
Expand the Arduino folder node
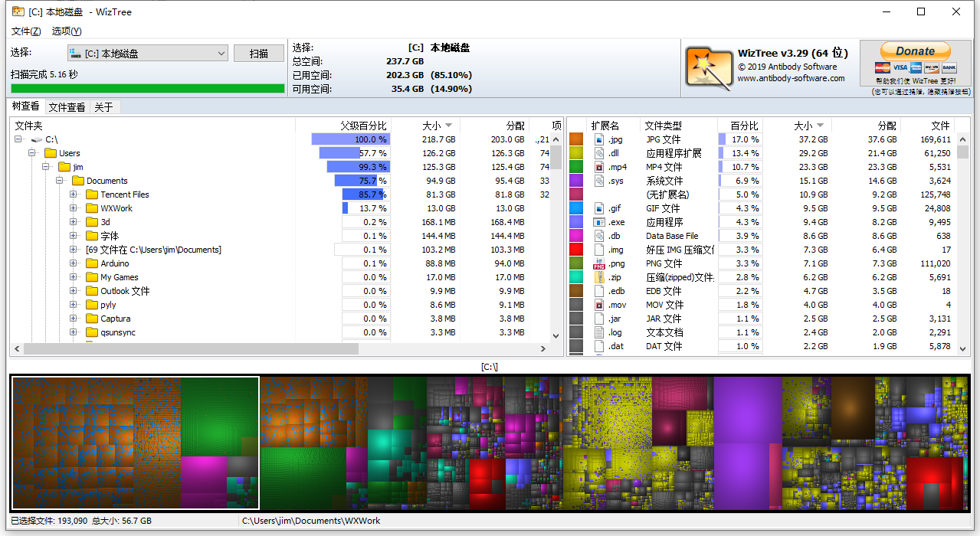pyautogui.click(x=73, y=263)
